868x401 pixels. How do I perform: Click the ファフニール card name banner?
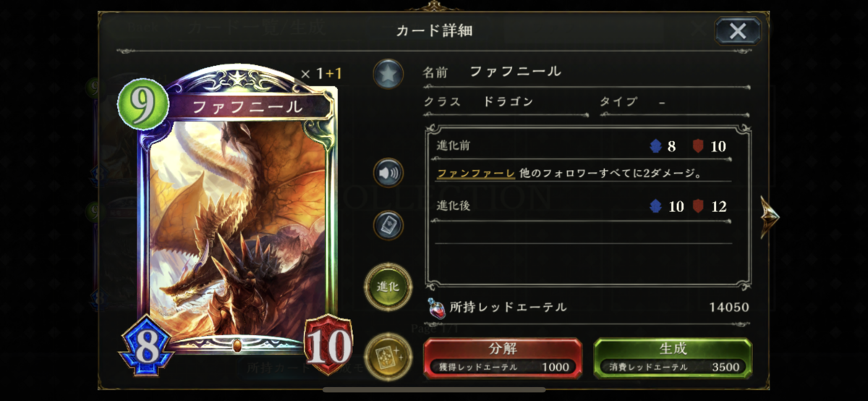(247, 107)
